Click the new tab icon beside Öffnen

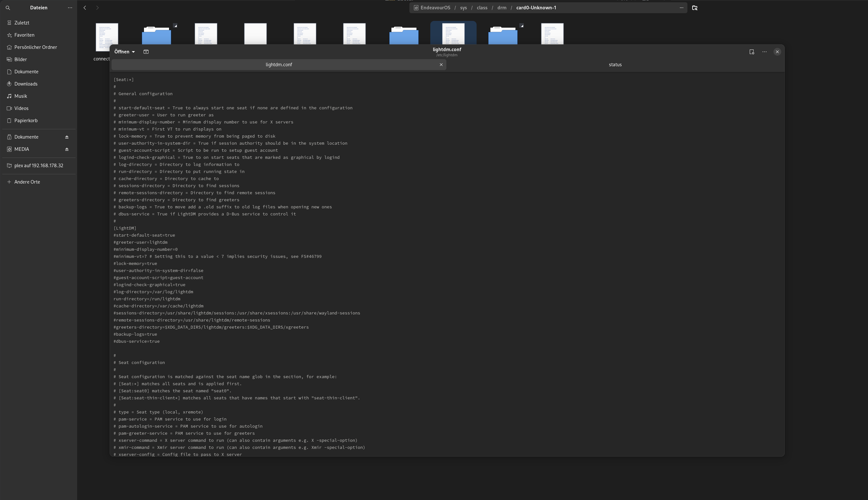[146, 52]
